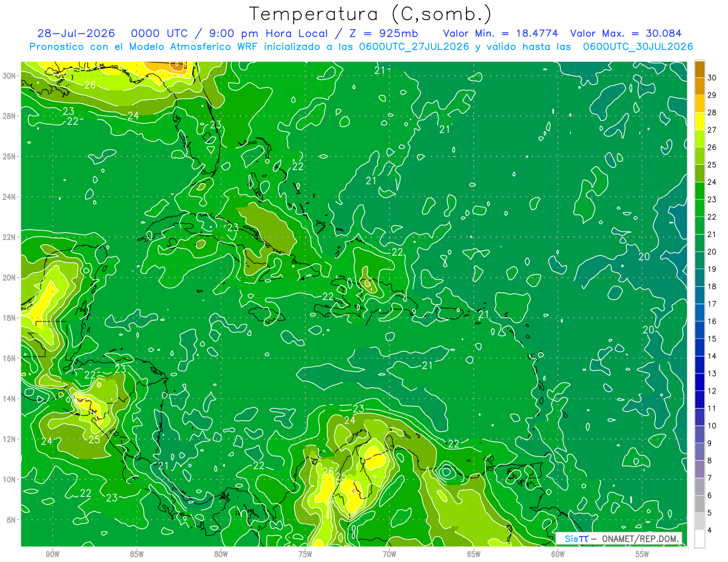728x562 pixels.
Task: Click the valid-until time "0600UTC_30JUL2026"
Action: (x=638, y=47)
